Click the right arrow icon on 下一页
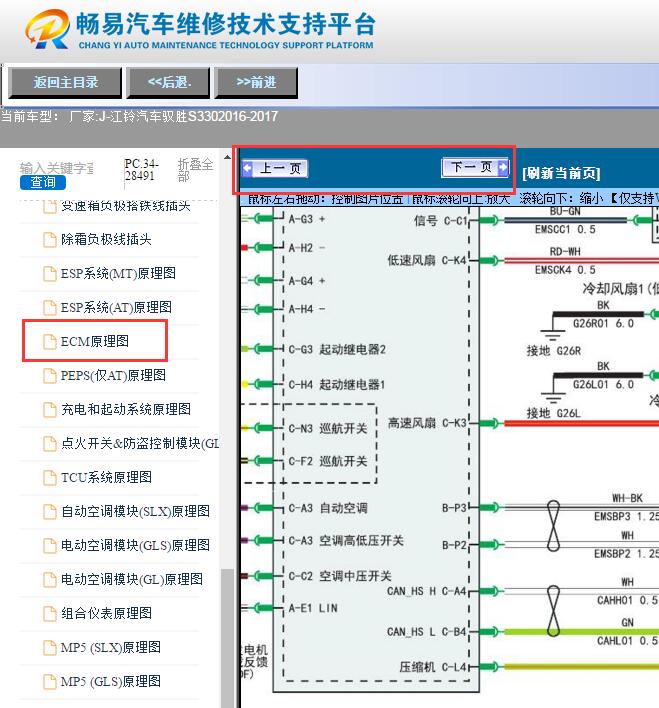Image resolution: width=659 pixels, height=708 pixels. click(503, 167)
